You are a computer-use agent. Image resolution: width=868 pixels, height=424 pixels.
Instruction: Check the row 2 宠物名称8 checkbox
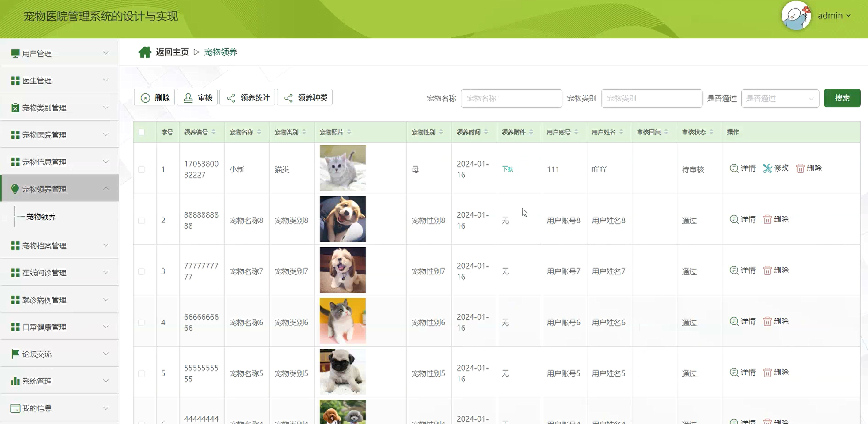pos(141,221)
